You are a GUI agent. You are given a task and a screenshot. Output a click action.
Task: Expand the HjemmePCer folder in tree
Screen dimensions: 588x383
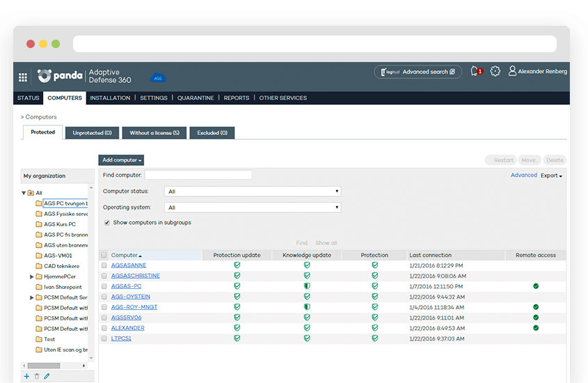pyautogui.click(x=32, y=276)
